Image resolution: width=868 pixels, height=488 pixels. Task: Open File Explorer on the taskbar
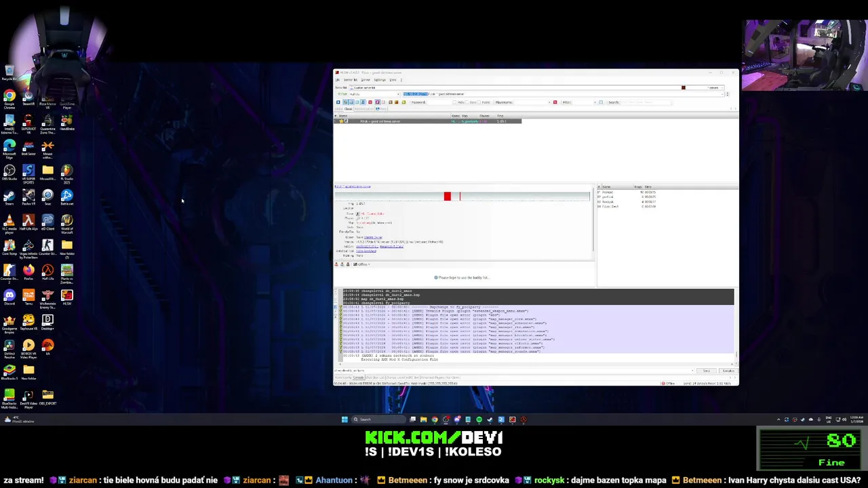423,420
